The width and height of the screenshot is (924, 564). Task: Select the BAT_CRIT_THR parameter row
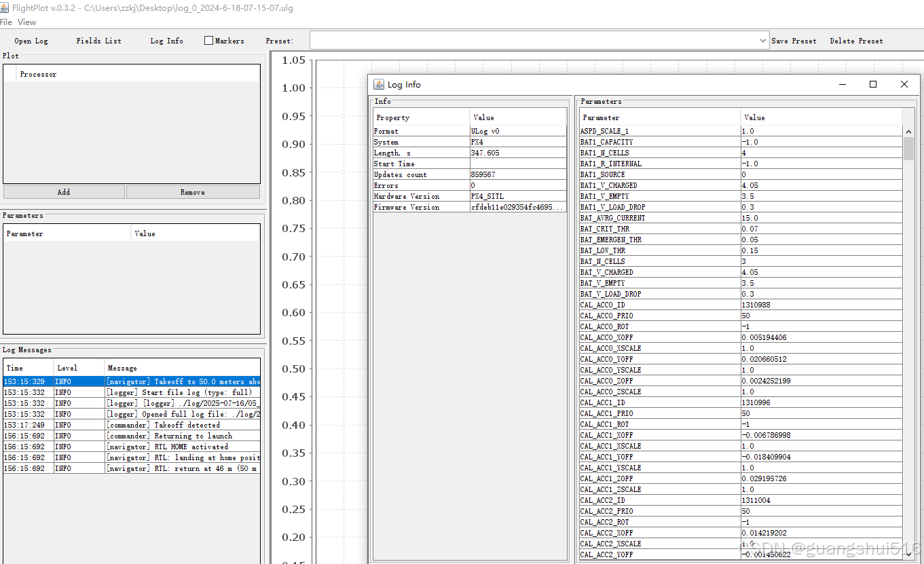point(741,229)
